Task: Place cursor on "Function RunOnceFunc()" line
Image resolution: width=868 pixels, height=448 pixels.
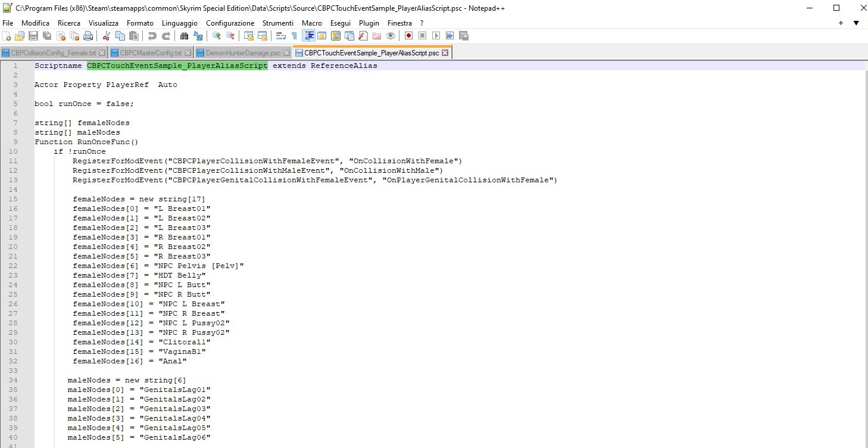Action: click(x=86, y=142)
